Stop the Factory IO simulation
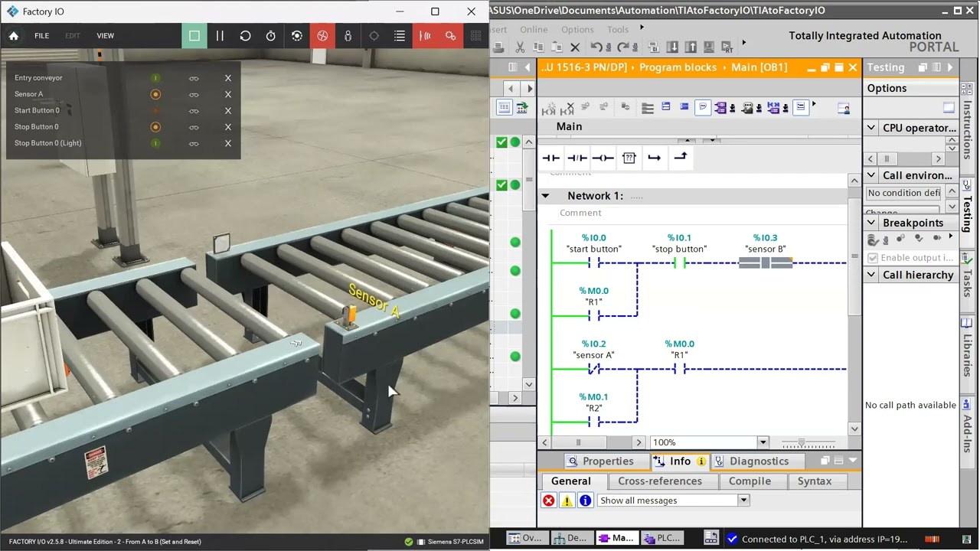Viewport: 980px width, 551px height. coord(194,36)
